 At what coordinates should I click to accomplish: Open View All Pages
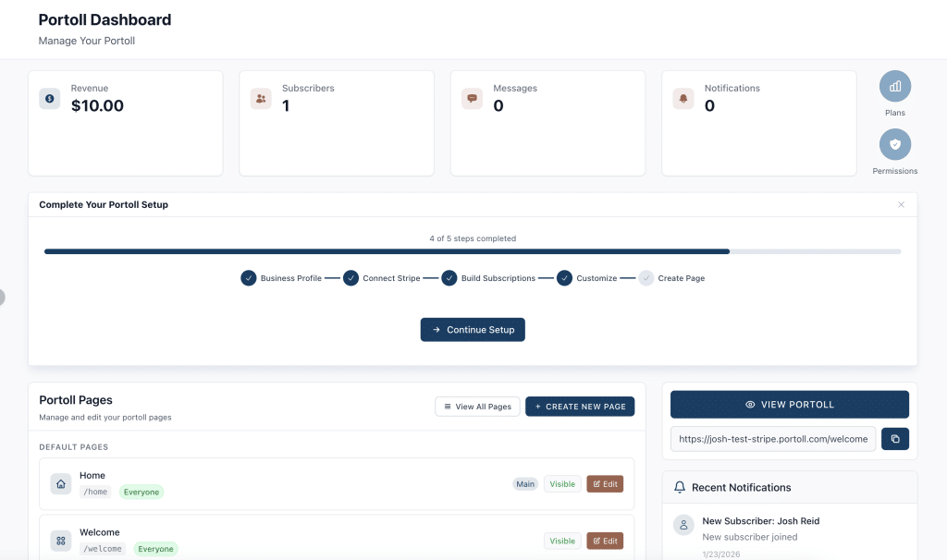477,406
